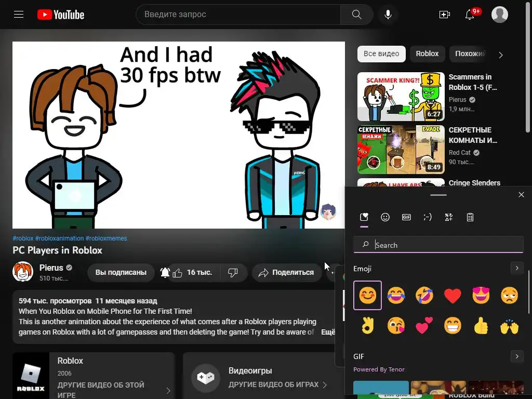Screen dimensions: 532x399
Task: Like the video (16 тыс.)
Action: (193, 272)
